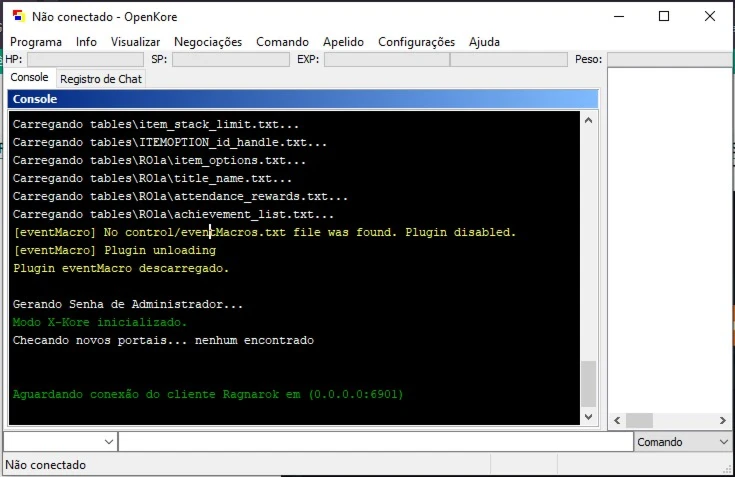Click the 'Modo X-Kore inicializado.' line
The image size is (735, 477).
pyautogui.click(x=100, y=322)
